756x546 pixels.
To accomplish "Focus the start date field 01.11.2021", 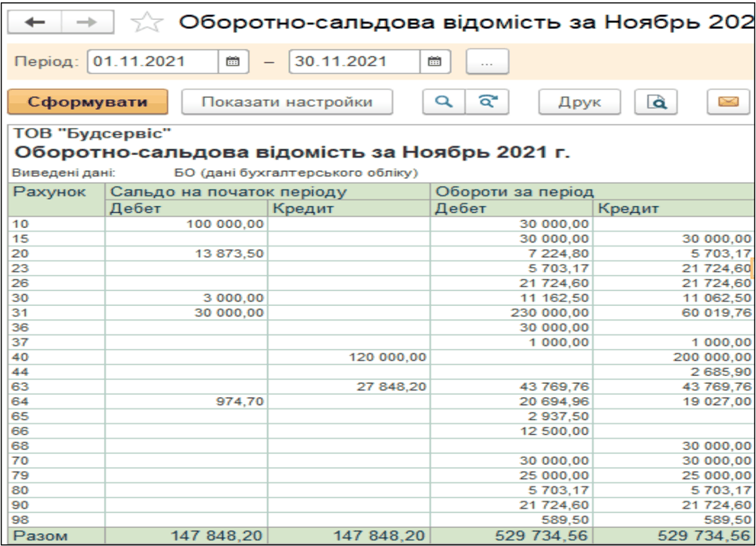I will pyautogui.click(x=152, y=62).
